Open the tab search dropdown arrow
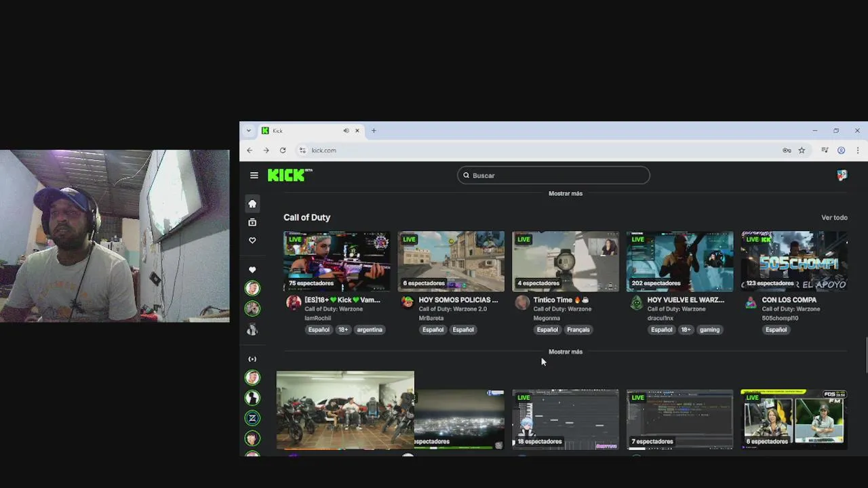This screenshot has width=868, height=488. [249, 131]
